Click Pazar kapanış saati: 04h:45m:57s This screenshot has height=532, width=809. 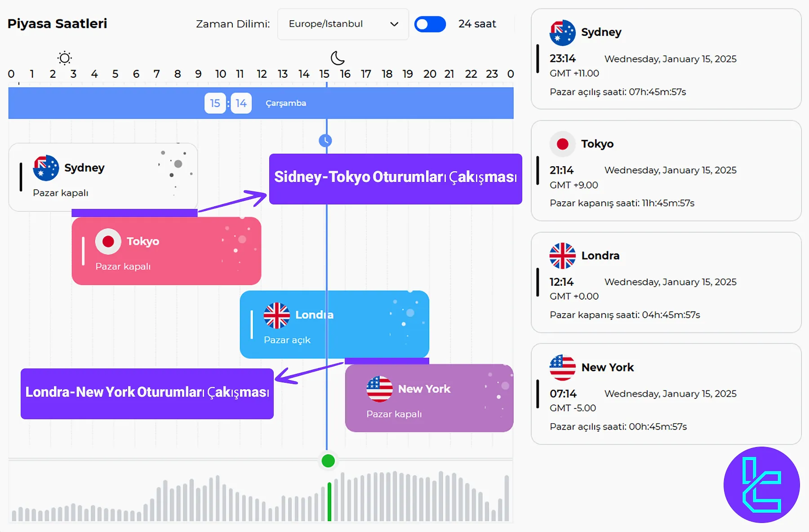(625, 315)
